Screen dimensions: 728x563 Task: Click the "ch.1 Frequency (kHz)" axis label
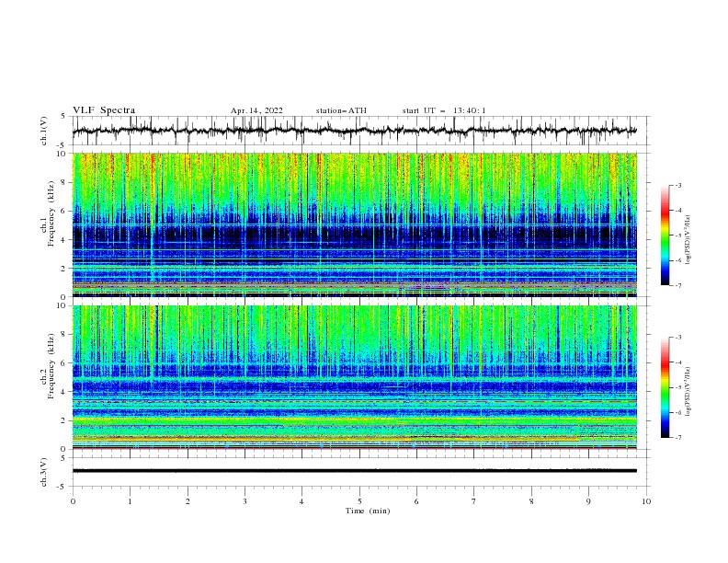tap(47, 214)
